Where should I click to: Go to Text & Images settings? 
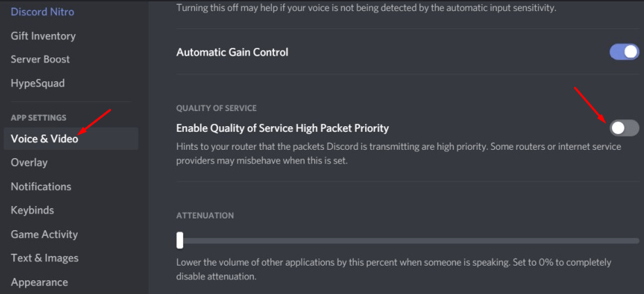[44, 258]
